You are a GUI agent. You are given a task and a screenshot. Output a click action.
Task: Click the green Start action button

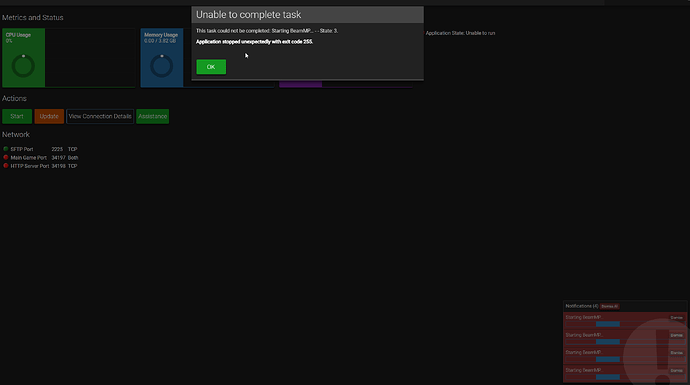point(17,116)
